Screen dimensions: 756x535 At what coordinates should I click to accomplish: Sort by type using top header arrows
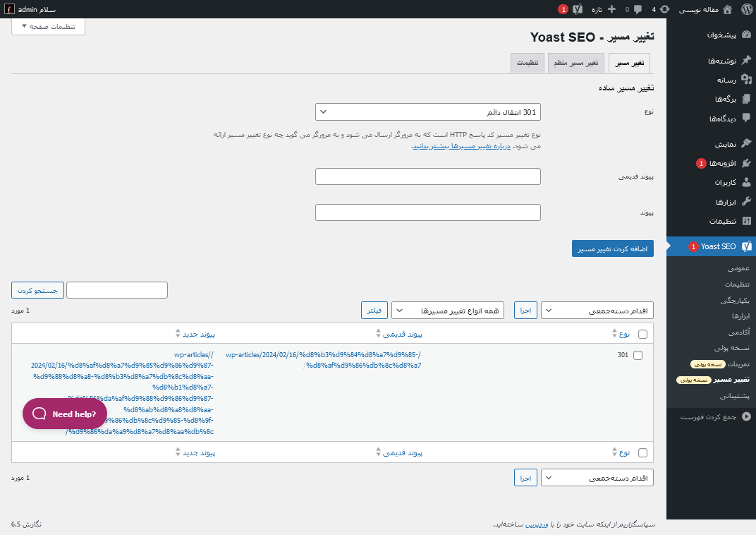coord(614,333)
